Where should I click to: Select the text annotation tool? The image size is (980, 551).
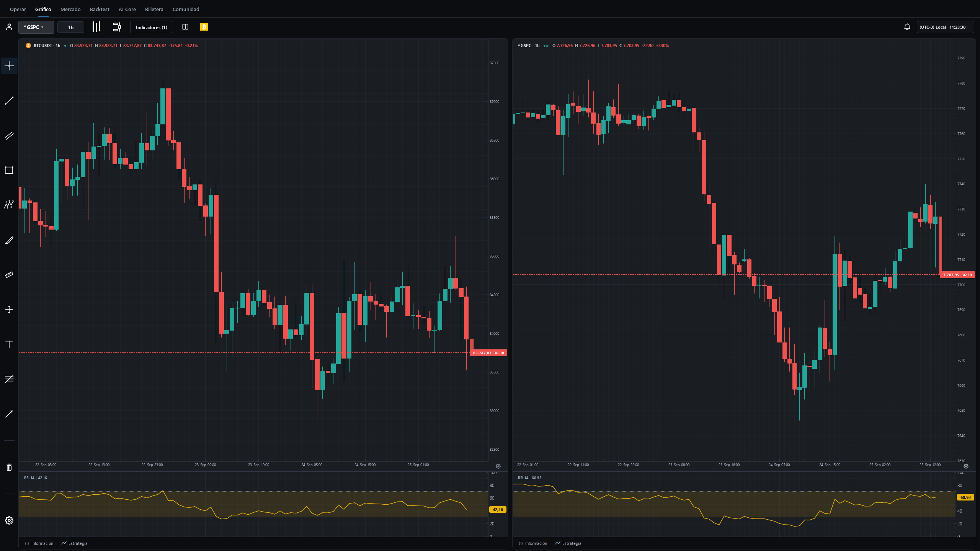[9, 344]
